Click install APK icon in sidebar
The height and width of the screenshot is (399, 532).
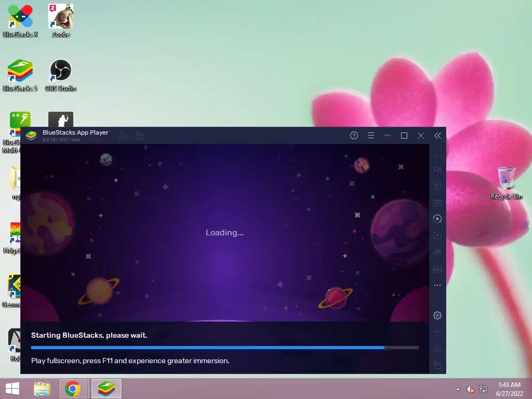[437, 269]
